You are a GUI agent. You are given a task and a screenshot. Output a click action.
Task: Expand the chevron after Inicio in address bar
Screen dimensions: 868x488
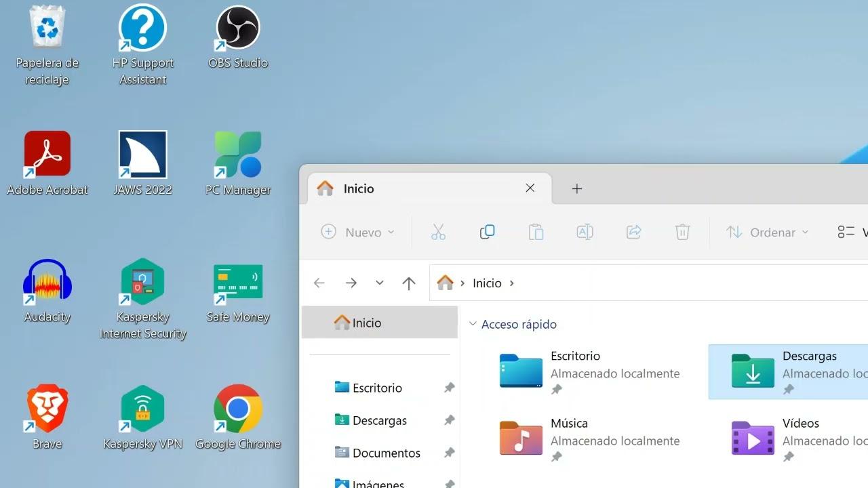pos(512,283)
